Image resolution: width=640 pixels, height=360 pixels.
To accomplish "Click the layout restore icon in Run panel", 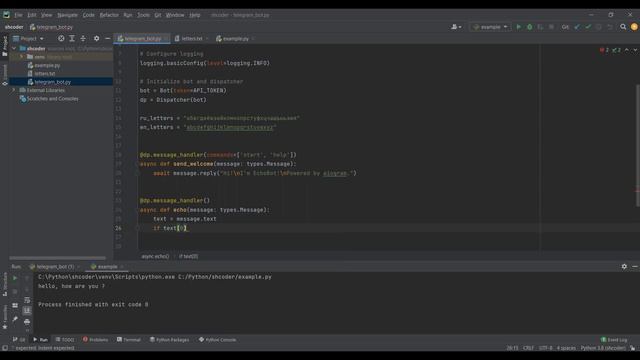I will click(x=15, y=305).
